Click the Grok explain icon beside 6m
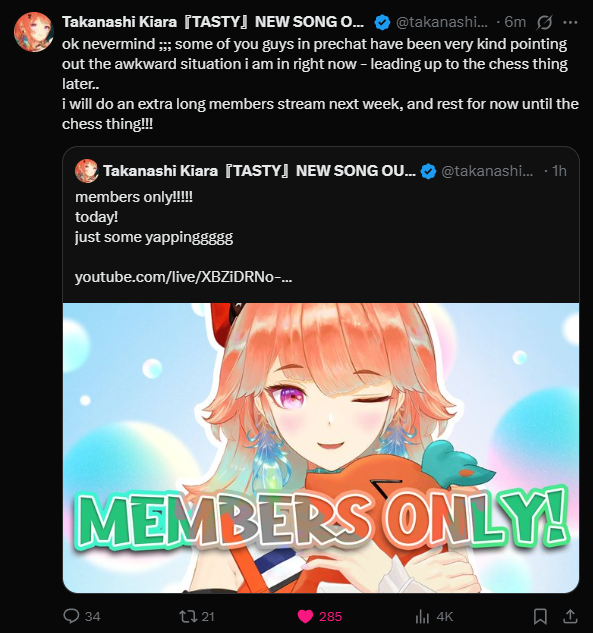This screenshot has width=593, height=633. tap(544, 23)
